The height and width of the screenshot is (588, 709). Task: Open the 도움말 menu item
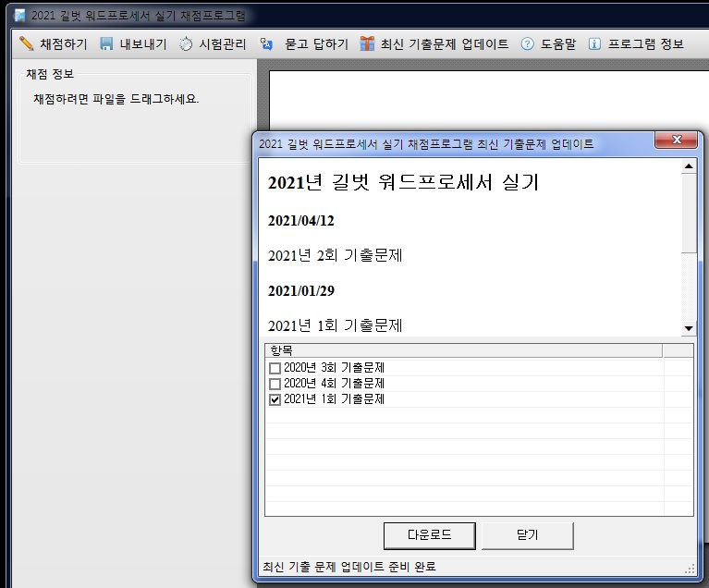(x=557, y=43)
